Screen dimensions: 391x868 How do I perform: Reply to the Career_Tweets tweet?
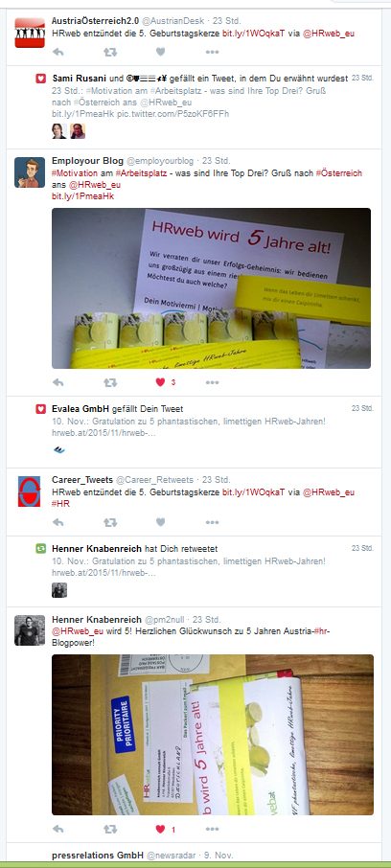pos(57,522)
